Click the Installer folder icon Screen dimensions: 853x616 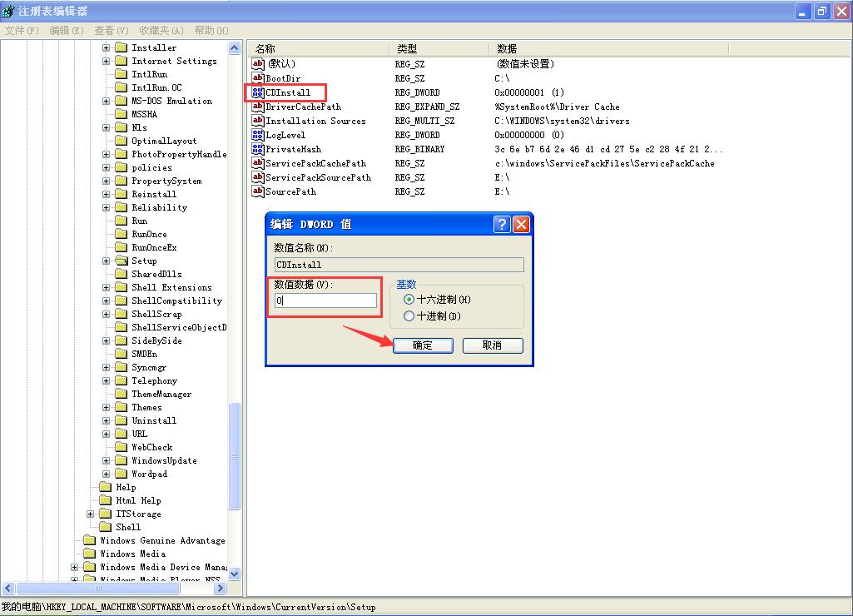122,48
